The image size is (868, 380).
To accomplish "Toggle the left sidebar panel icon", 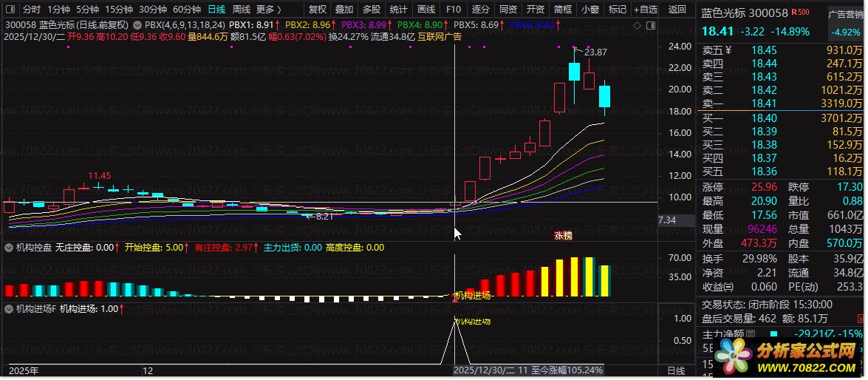I will tap(10, 10).
